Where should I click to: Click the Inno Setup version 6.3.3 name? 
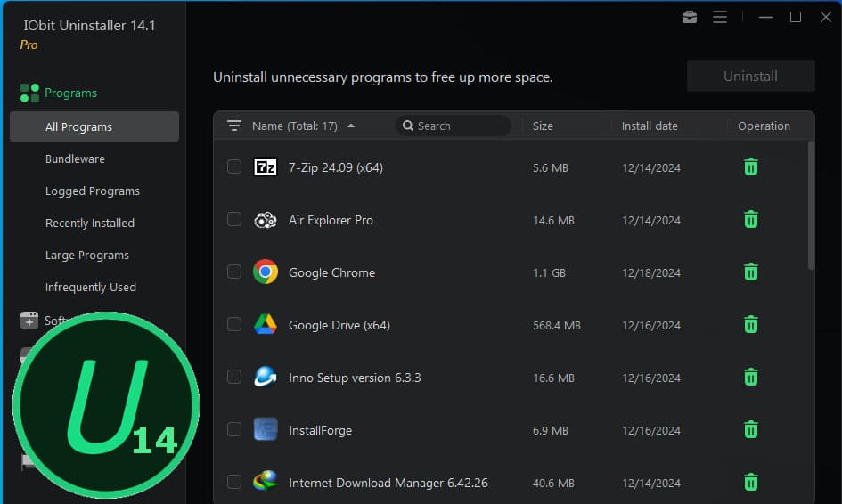coord(355,378)
